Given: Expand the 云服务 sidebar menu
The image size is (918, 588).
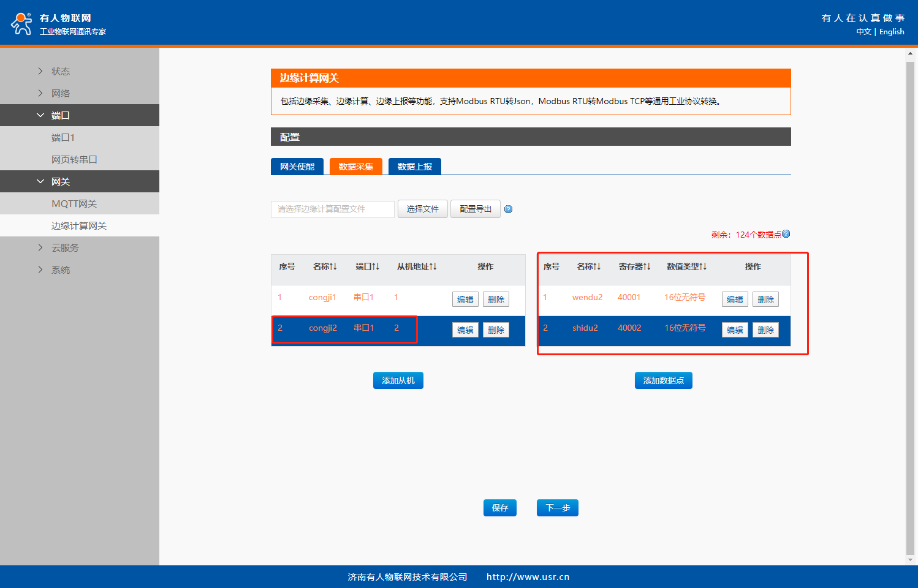Looking at the screenshot, I should (65, 248).
